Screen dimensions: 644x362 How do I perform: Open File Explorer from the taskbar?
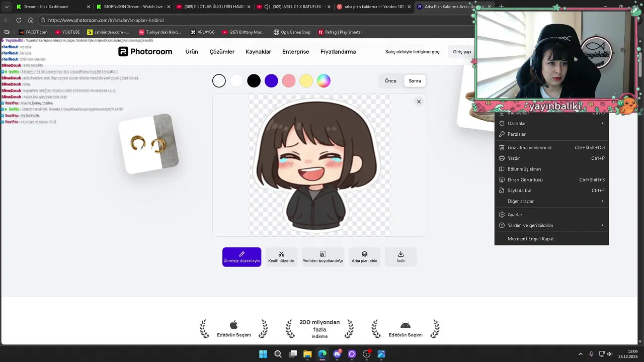(307, 354)
